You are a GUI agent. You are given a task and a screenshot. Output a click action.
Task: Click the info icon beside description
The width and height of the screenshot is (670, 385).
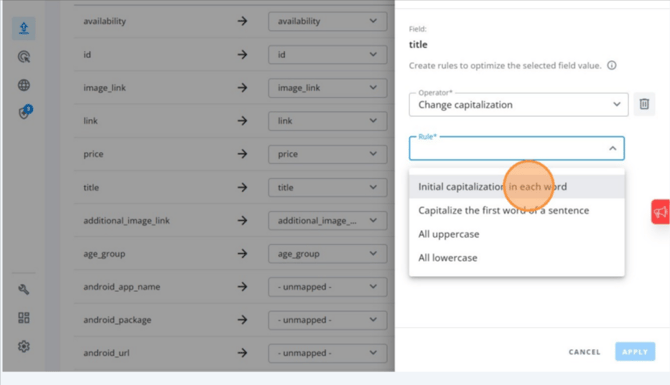click(x=612, y=65)
